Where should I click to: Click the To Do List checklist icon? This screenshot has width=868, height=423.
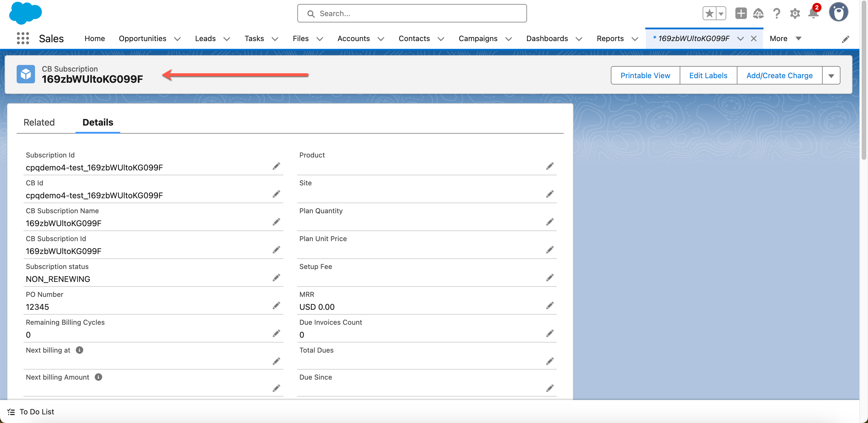click(11, 412)
